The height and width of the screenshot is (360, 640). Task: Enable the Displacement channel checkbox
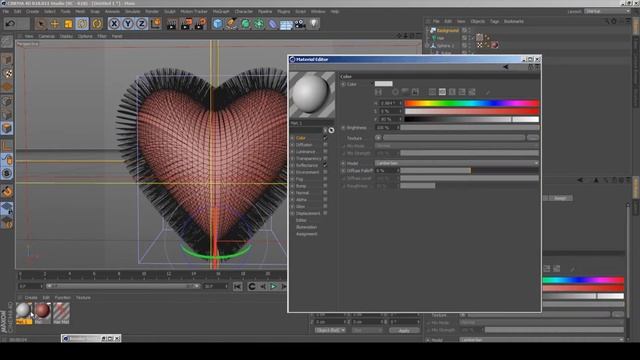(325, 213)
